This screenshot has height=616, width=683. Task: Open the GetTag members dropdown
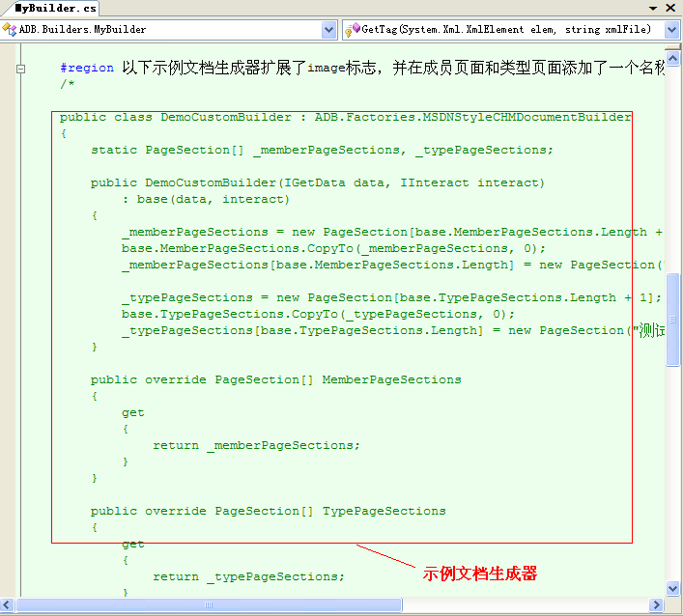671,30
